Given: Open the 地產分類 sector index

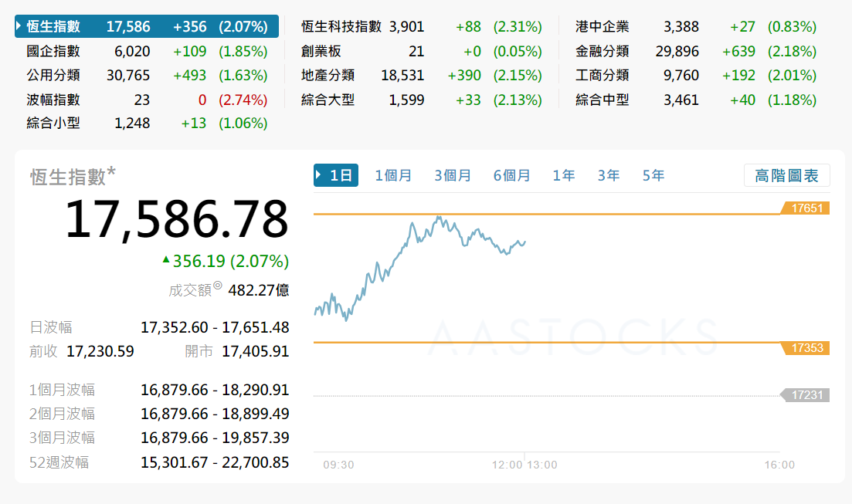Looking at the screenshot, I should (x=328, y=75).
